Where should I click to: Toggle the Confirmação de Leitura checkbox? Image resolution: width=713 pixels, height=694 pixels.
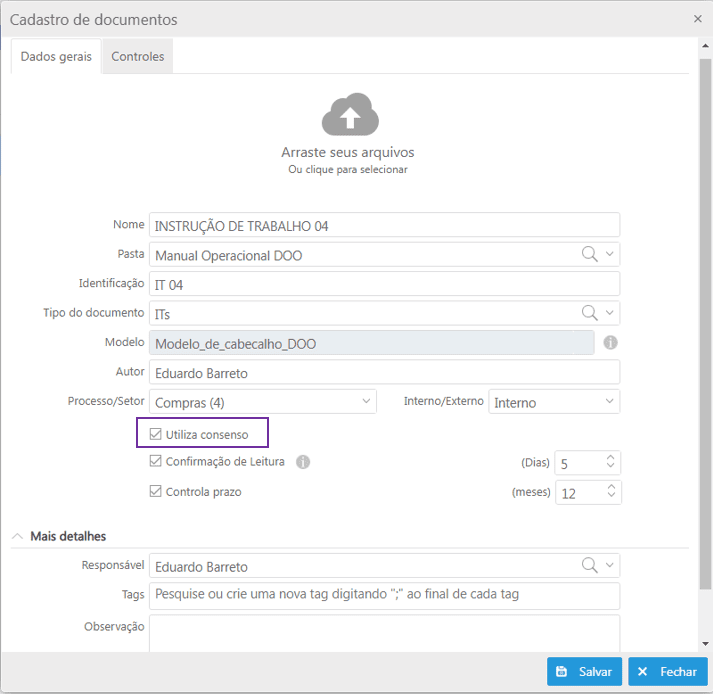point(155,462)
